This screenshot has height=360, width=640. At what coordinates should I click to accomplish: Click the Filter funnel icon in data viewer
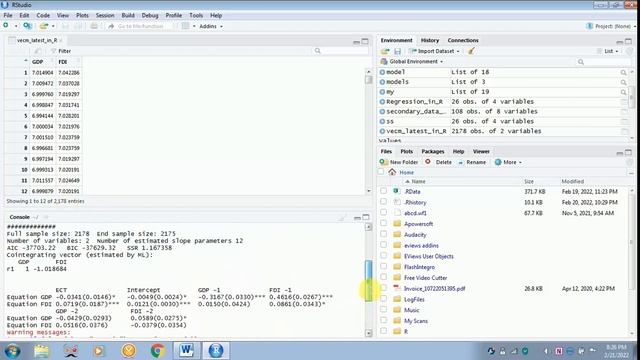coord(53,51)
